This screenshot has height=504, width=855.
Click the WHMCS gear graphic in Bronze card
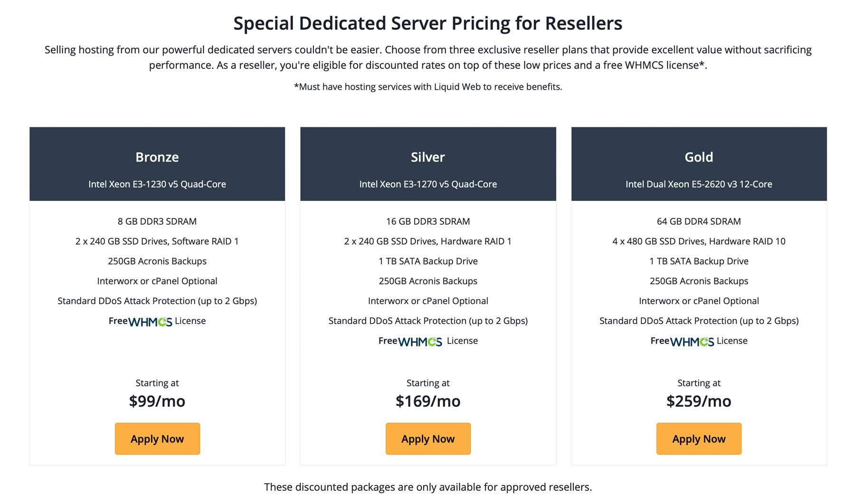click(163, 321)
